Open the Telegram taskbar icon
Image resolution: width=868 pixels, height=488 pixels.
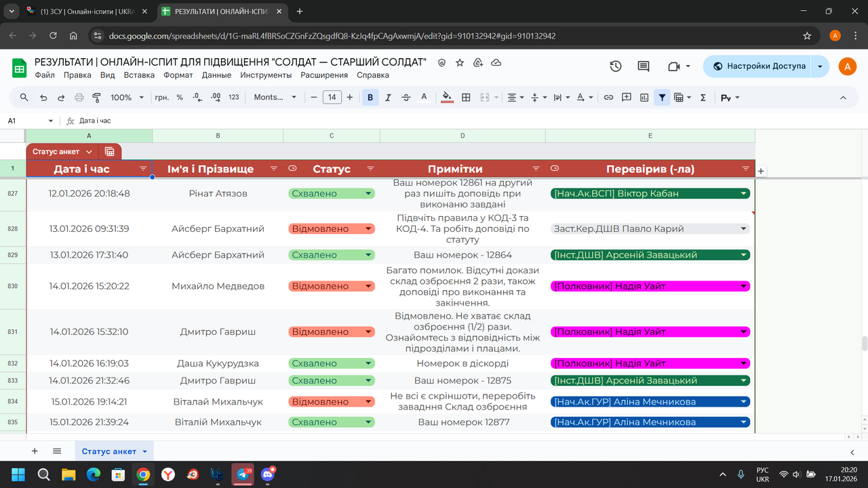pyautogui.click(x=241, y=474)
